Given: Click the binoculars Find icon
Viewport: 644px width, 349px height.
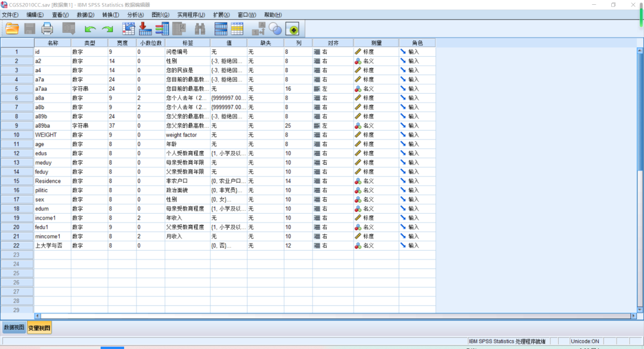Looking at the screenshot, I should click(200, 29).
